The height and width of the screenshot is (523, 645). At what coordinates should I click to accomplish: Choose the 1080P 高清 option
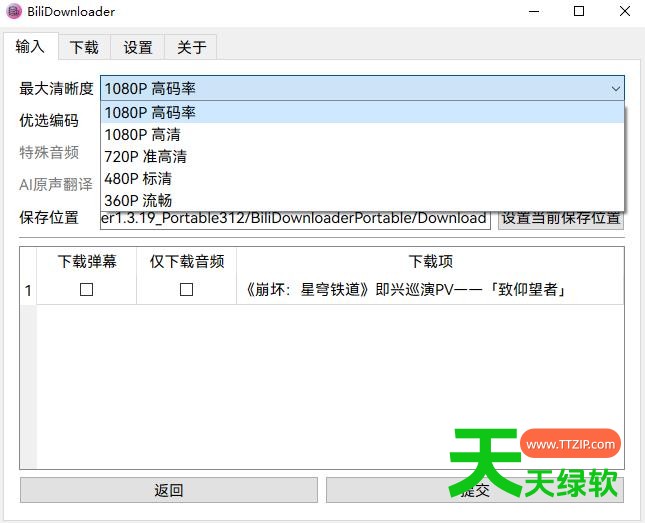point(362,135)
